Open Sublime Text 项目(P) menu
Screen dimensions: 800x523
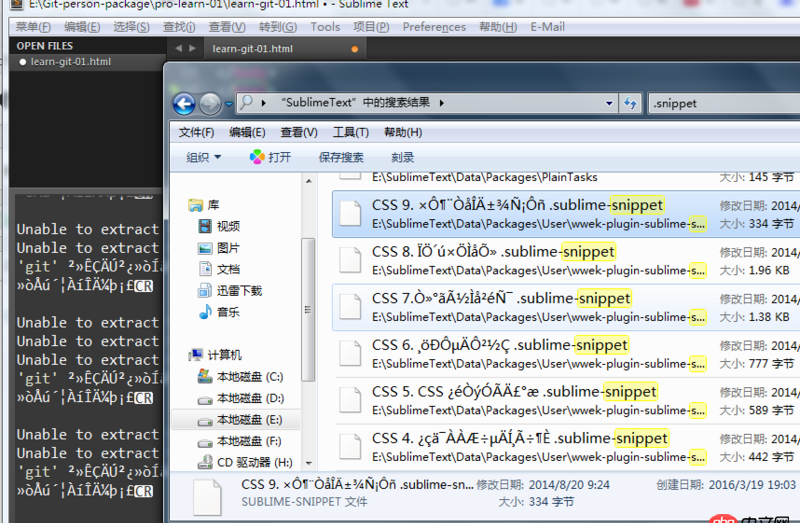pos(371,27)
